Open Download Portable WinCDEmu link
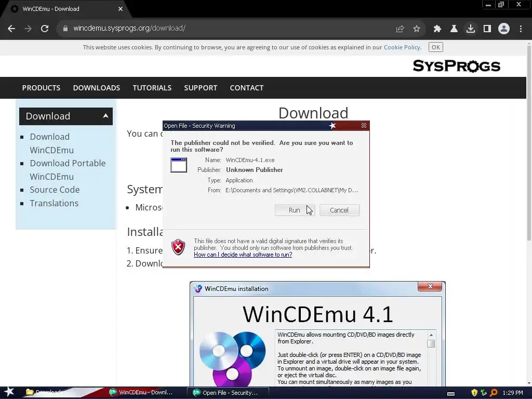Screen dimensions: 532x399 pos(68,170)
